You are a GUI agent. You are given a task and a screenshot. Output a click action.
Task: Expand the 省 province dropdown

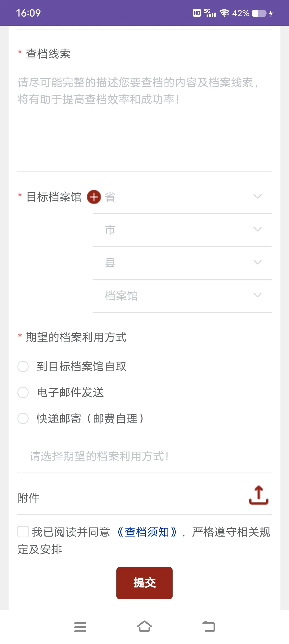(182, 197)
